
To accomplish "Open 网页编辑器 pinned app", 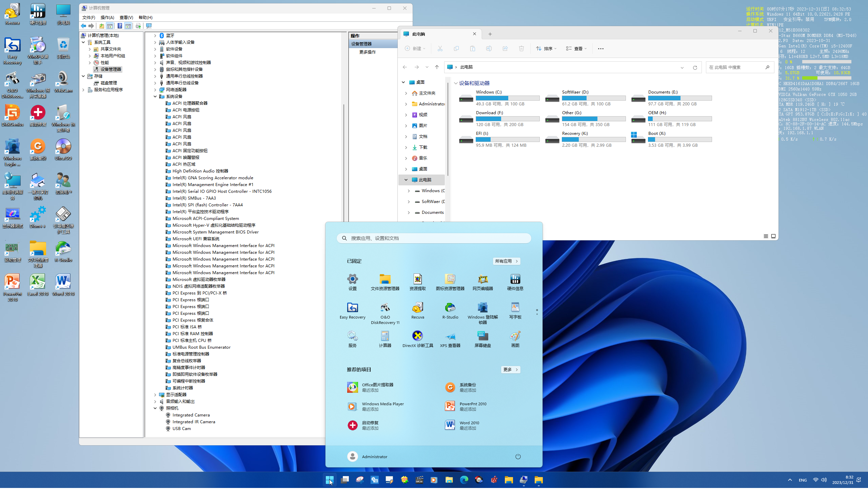I will coord(482,282).
